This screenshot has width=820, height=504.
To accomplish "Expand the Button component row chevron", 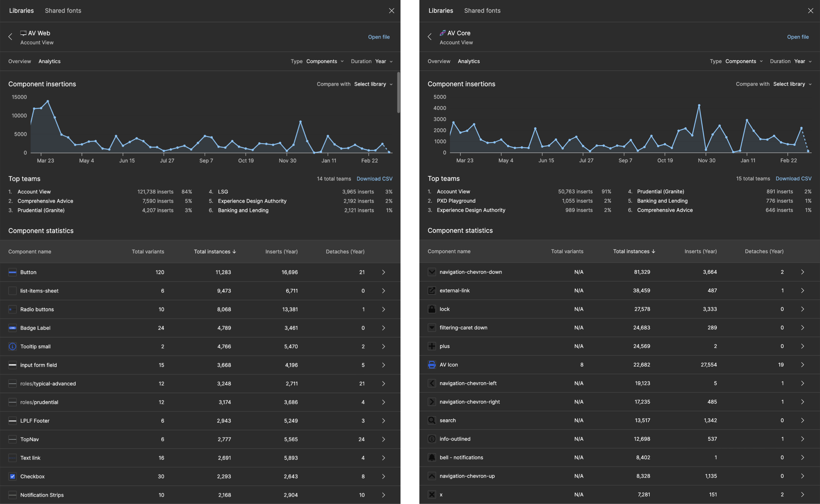I will (383, 272).
